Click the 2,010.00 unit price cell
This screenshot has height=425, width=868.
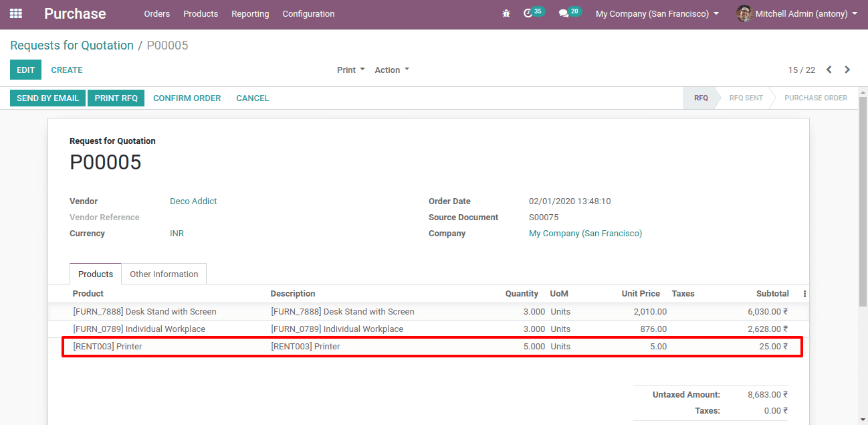650,311
